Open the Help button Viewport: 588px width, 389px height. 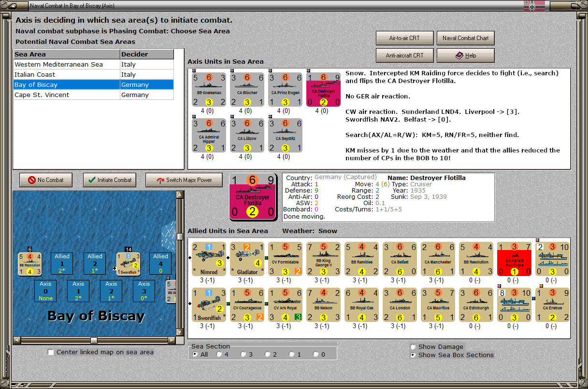[x=466, y=56]
